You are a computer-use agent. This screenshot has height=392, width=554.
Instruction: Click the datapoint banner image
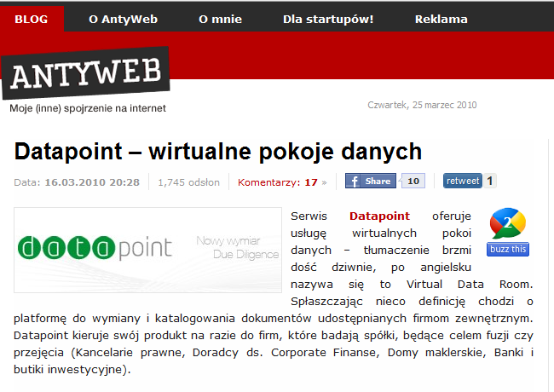pos(147,250)
